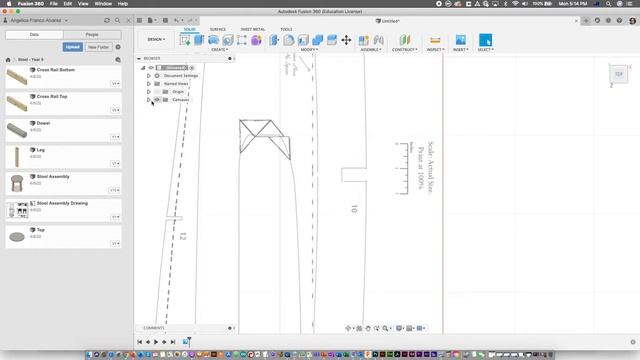The width and height of the screenshot is (640, 360).
Task: Open the Design workspace dropdown
Action: click(156, 40)
